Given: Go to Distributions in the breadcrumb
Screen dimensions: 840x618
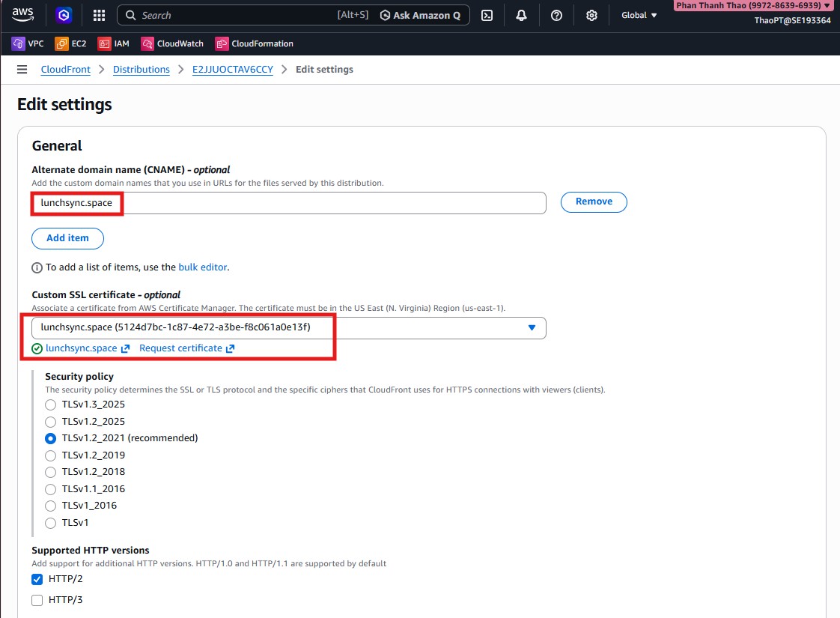Looking at the screenshot, I should pyautogui.click(x=141, y=70).
